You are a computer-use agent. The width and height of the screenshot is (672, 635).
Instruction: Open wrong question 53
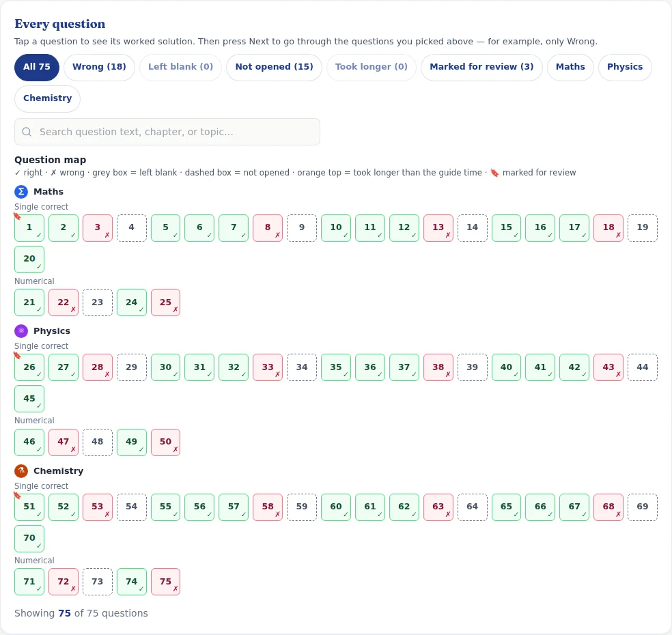coord(97,507)
